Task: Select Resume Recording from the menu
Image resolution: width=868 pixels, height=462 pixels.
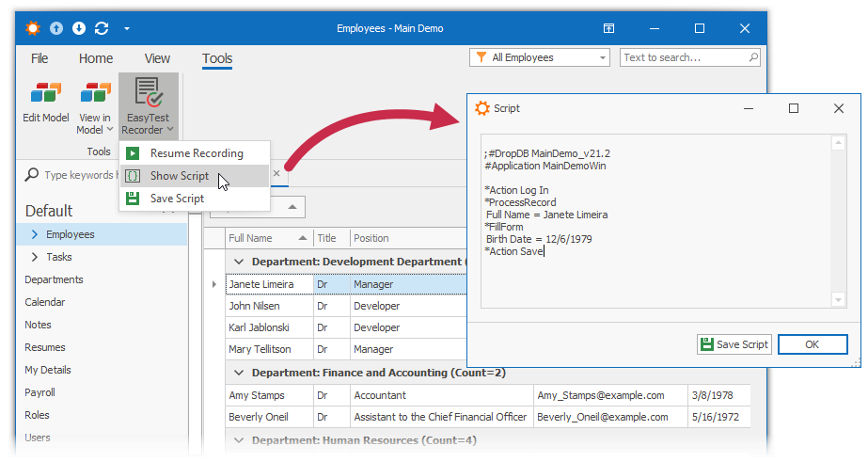Action: click(x=196, y=153)
